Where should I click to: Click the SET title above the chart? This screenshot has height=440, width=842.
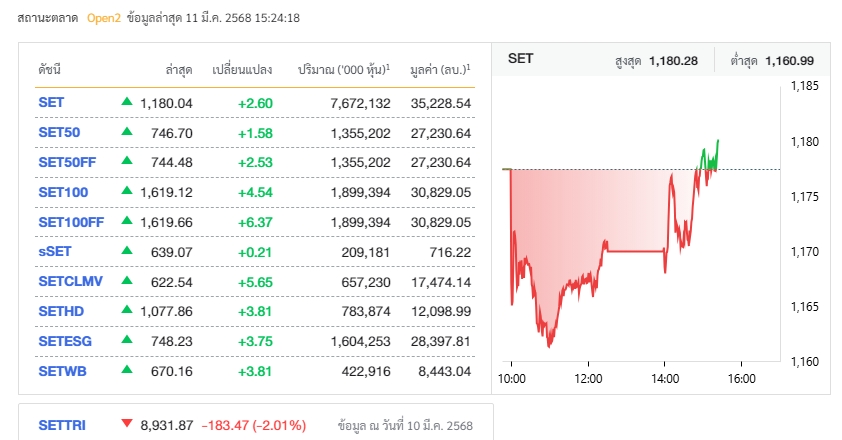coord(520,59)
